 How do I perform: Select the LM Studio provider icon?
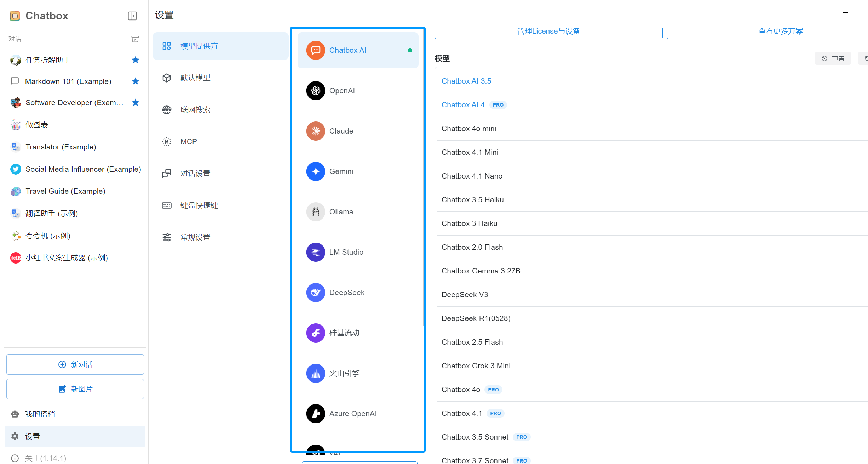[316, 252]
